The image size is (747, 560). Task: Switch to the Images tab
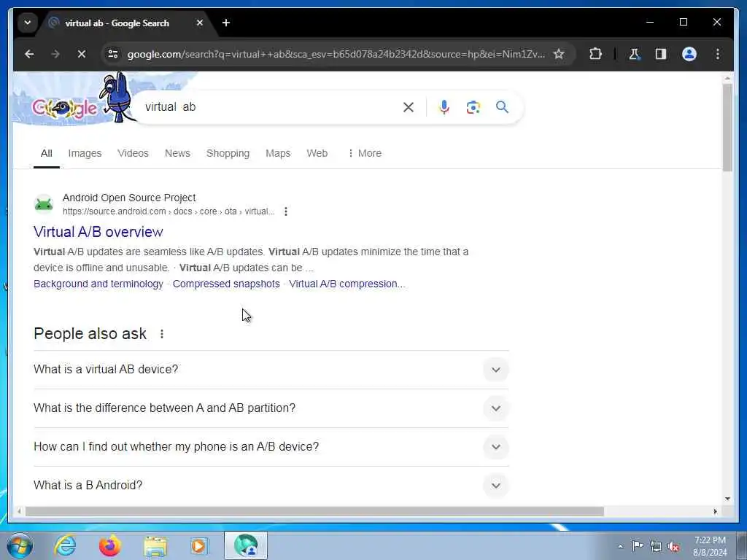(x=85, y=153)
